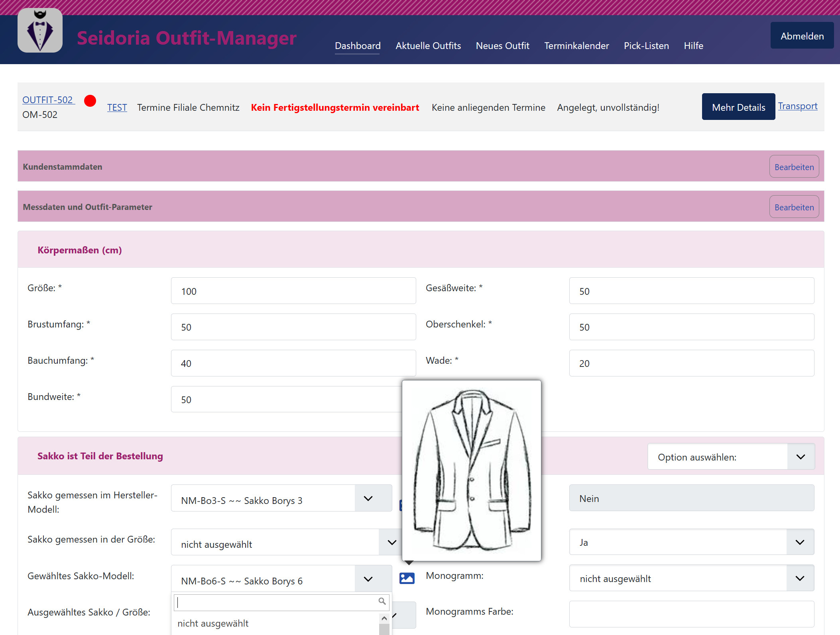Click the jacket sketch preview image
This screenshot has width=840, height=635.
(x=471, y=470)
